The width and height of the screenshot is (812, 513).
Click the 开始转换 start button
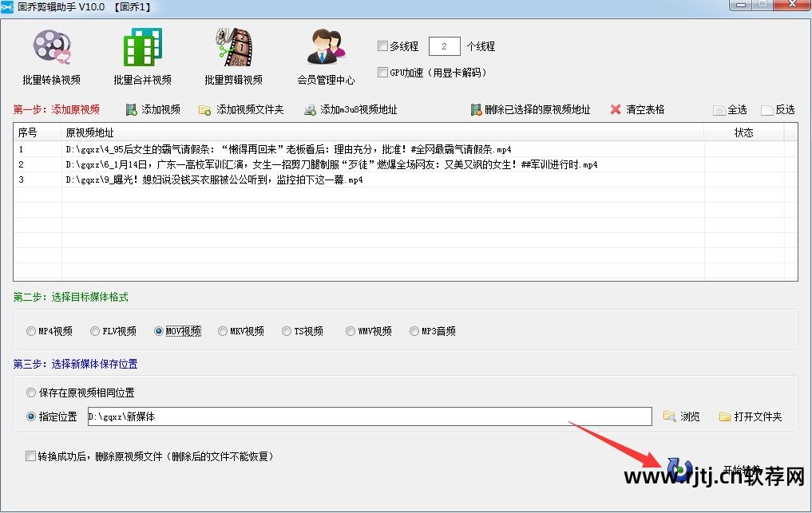(x=713, y=469)
